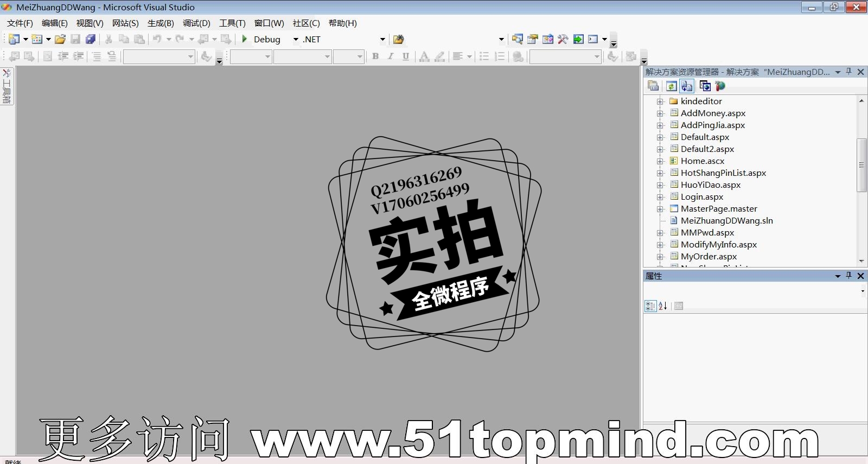Toggle Underline formatting

[x=406, y=56]
